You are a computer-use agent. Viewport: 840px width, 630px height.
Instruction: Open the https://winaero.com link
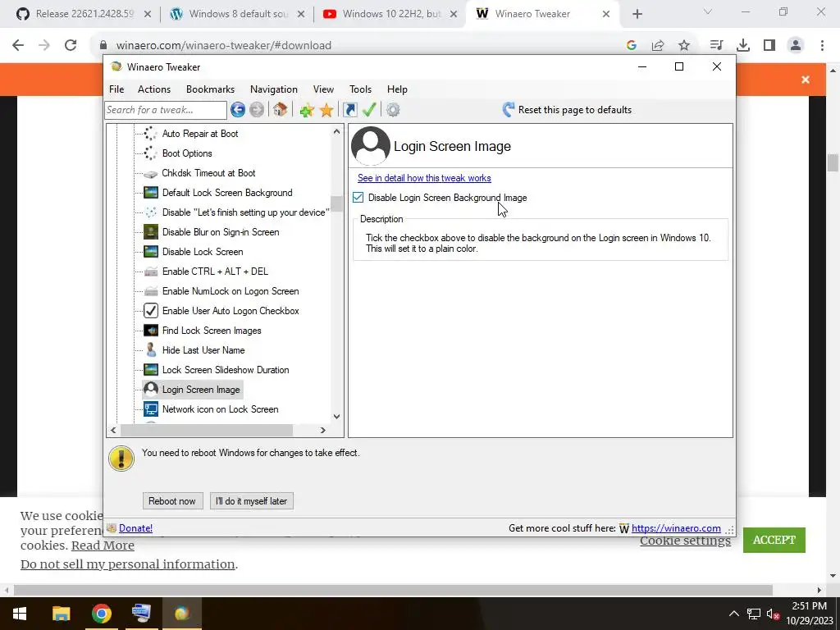pos(676,528)
